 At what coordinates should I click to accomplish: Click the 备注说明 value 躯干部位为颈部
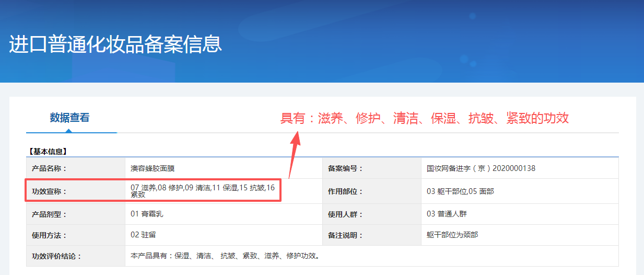452,235
